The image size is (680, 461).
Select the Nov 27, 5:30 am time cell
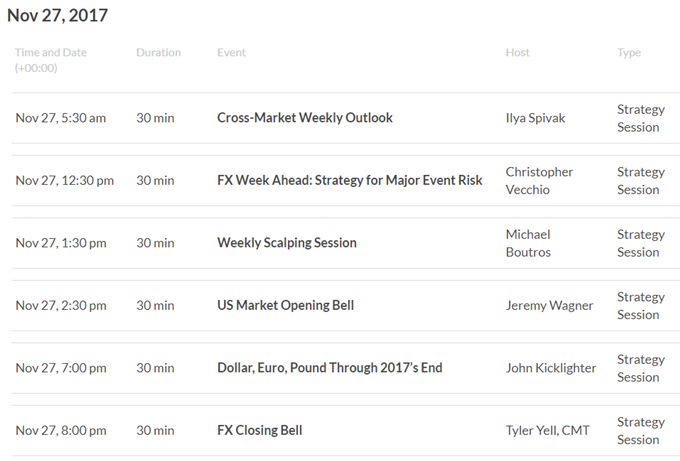[61, 118]
